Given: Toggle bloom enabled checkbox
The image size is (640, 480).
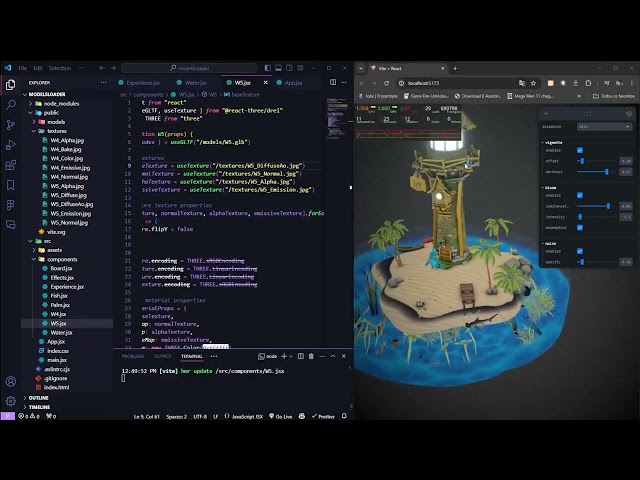Looking at the screenshot, I should (x=580, y=195).
